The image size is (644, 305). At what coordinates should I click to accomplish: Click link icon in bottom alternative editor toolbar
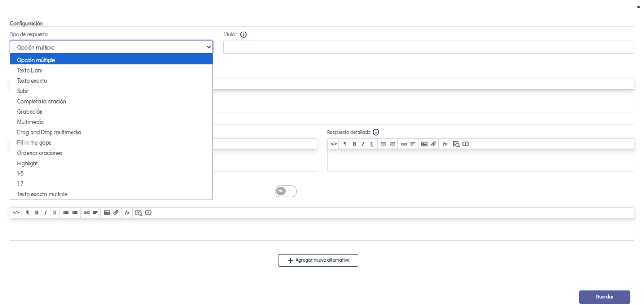click(86, 212)
